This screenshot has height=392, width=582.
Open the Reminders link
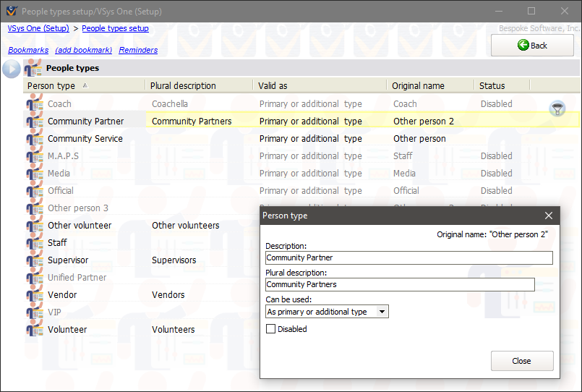click(x=138, y=50)
